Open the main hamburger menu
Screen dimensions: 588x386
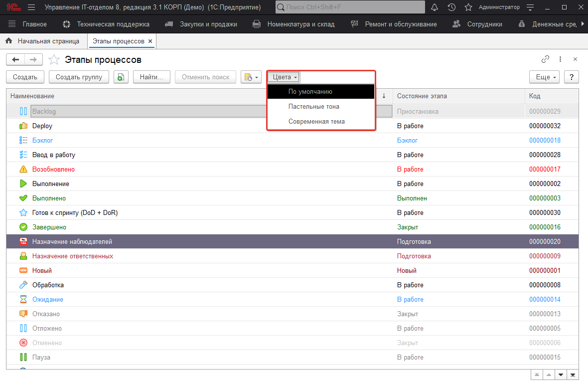point(31,7)
